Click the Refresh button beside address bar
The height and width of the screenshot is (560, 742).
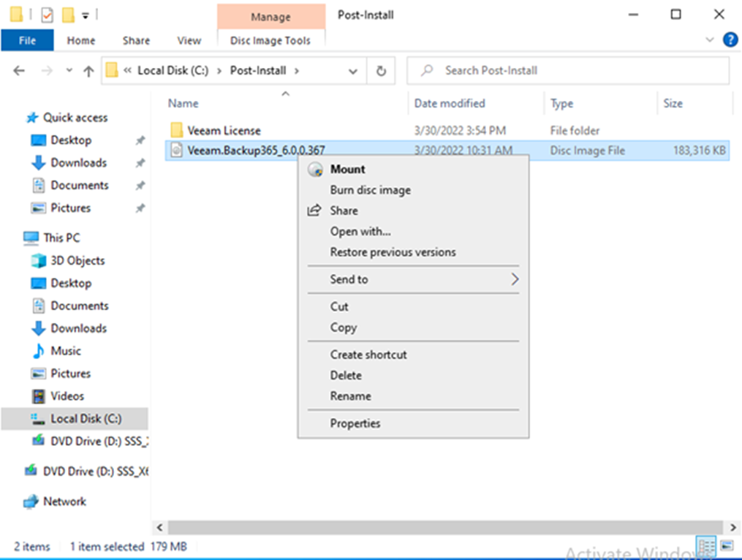[x=381, y=71]
